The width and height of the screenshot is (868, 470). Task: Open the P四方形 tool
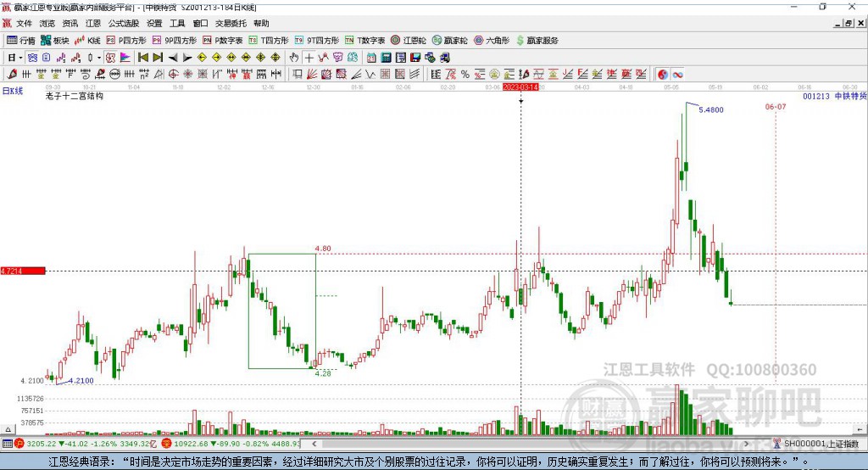pos(126,41)
